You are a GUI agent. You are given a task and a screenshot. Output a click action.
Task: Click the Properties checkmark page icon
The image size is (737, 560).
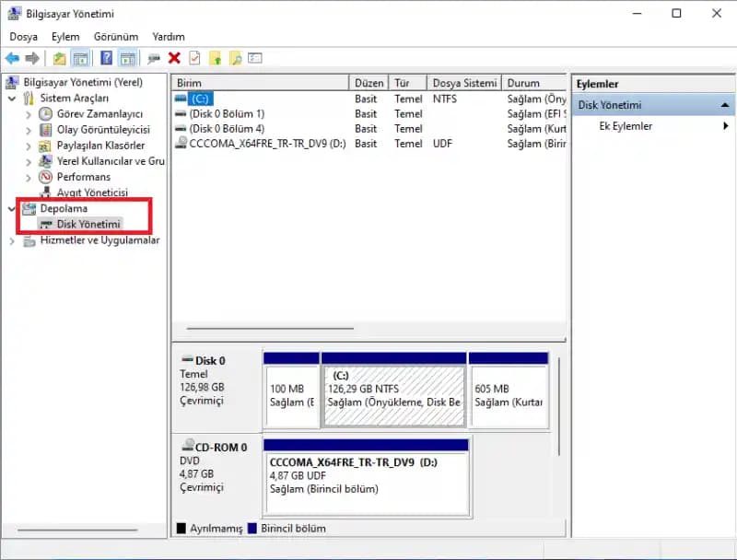click(194, 58)
